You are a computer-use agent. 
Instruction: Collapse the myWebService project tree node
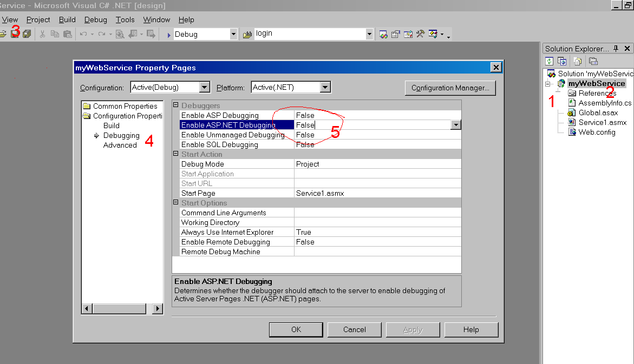click(547, 84)
